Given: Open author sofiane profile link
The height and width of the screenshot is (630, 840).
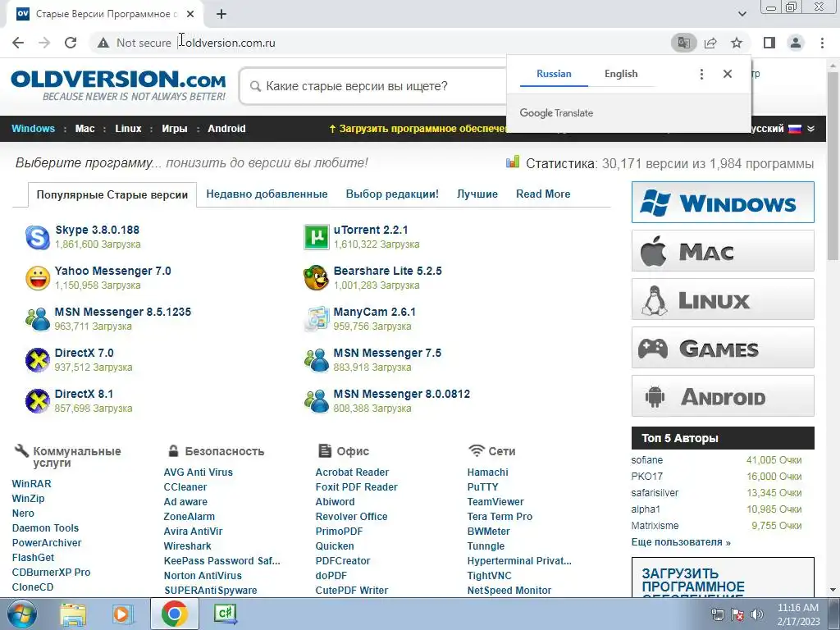Looking at the screenshot, I should click(646, 460).
